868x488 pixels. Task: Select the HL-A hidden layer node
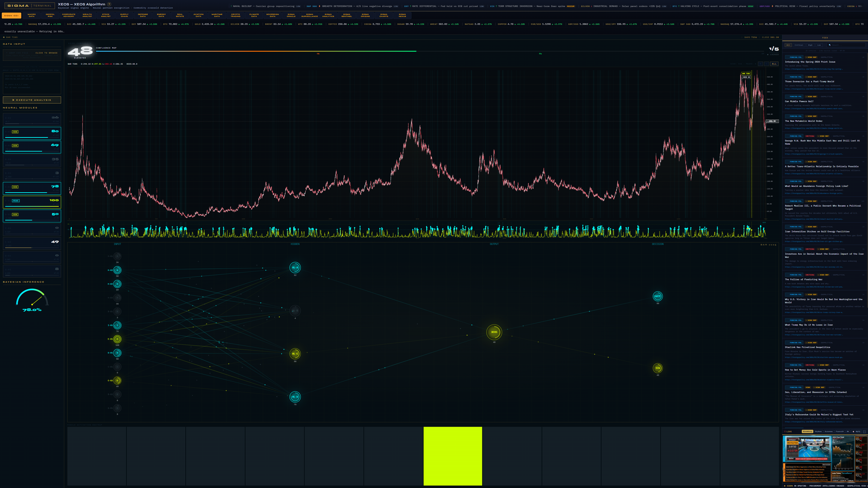295,268
